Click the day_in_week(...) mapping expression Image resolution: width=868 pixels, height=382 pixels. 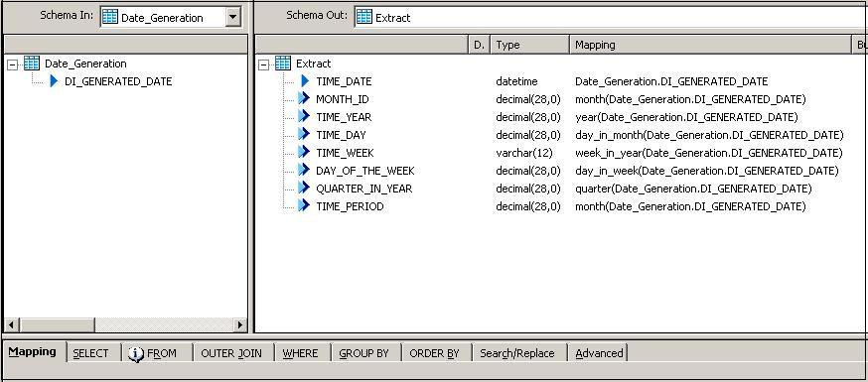(x=707, y=171)
